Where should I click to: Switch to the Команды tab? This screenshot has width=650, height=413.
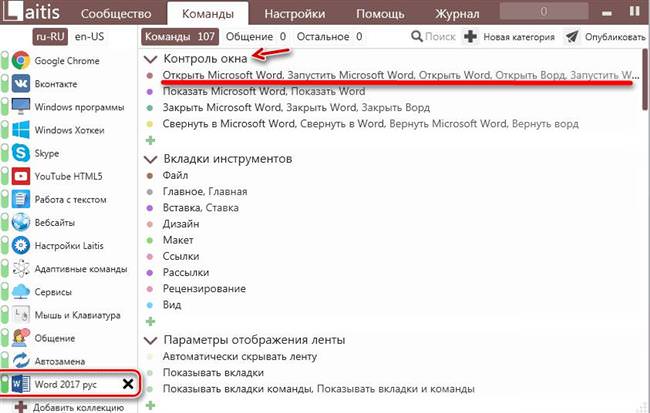(208, 13)
